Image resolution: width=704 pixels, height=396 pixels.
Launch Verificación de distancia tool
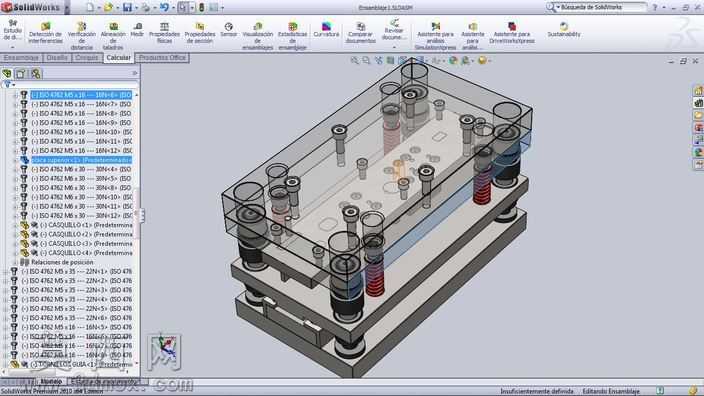(81, 35)
